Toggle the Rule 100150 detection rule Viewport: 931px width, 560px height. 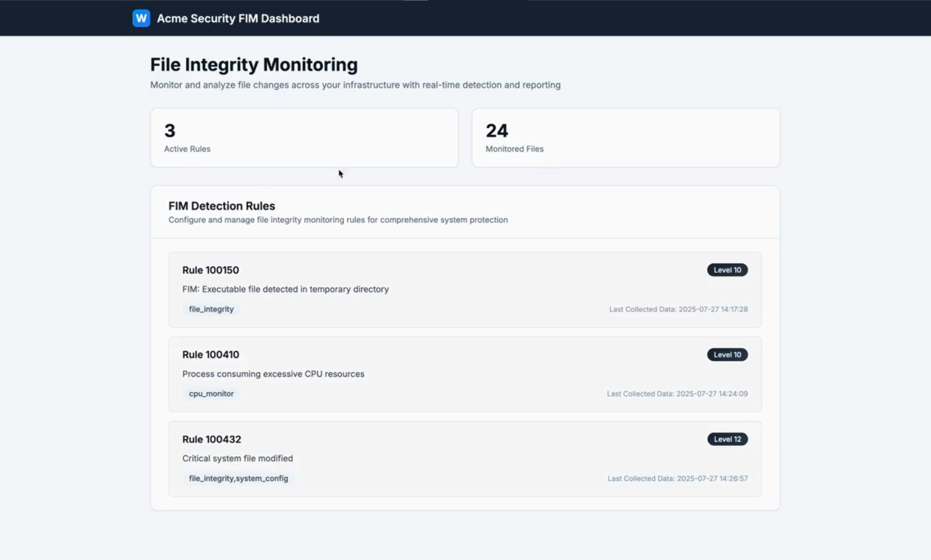tap(464, 289)
